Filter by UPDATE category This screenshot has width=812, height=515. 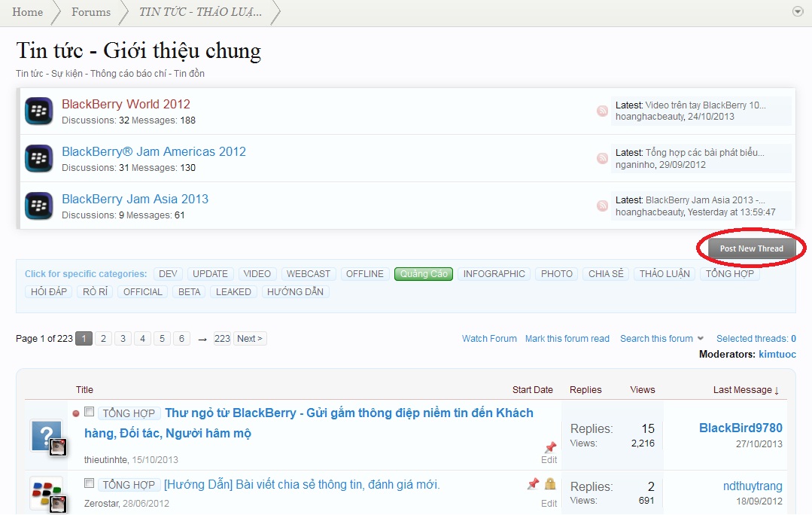coord(210,273)
